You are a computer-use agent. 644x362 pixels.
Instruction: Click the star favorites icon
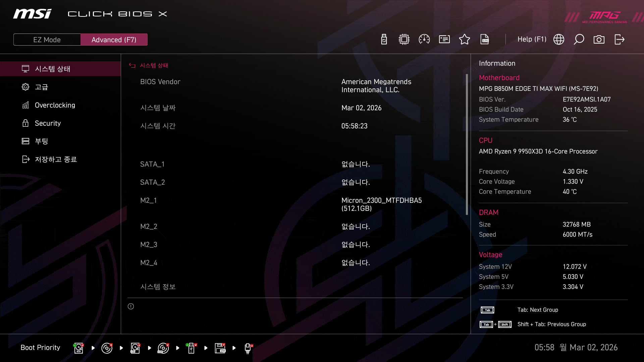point(465,40)
